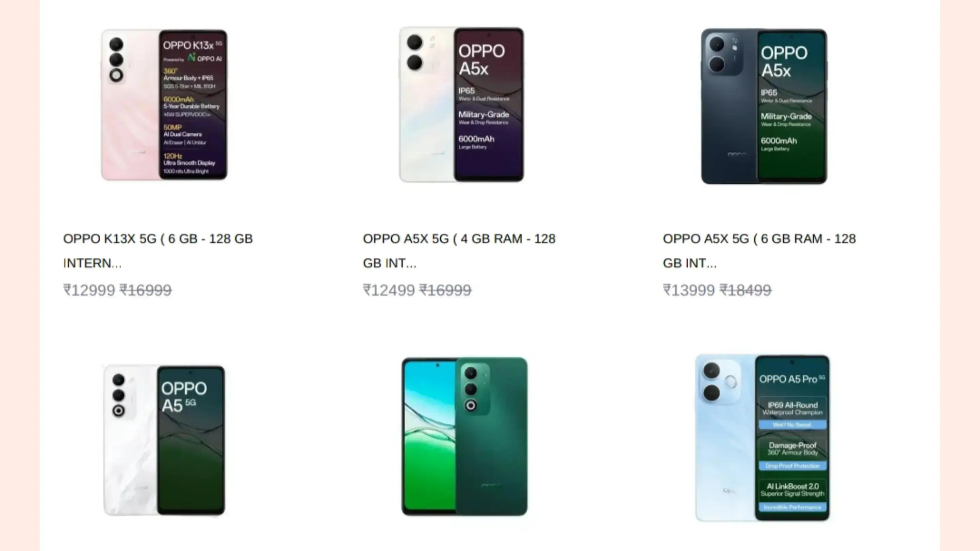Click the struck-through ₹16999 price under A5X 4 GB
The width and height of the screenshot is (980, 551).
pos(445,290)
